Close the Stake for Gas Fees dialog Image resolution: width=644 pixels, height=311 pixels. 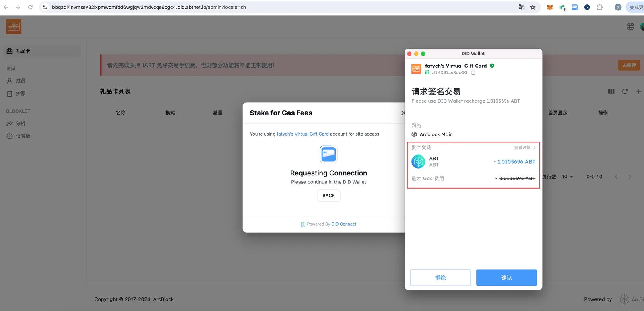click(402, 113)
